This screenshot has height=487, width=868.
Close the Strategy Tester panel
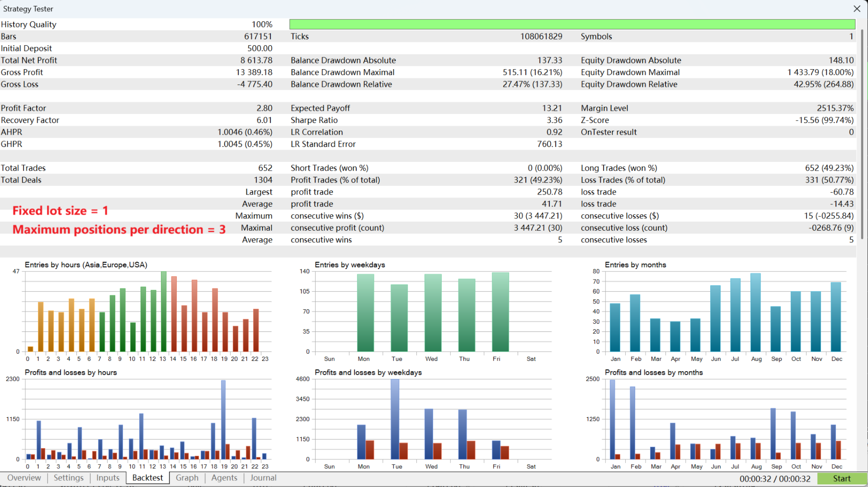[857, 9]
